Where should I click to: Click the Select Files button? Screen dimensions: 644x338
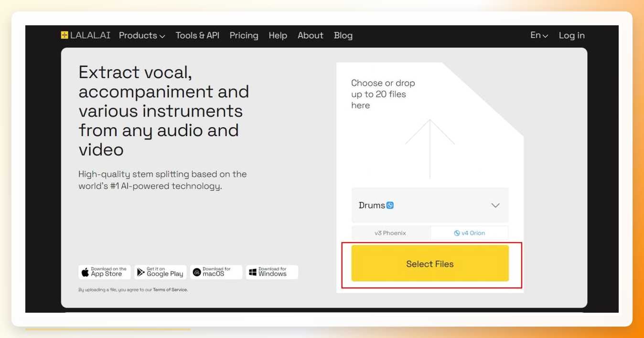(x=430, y=264)
